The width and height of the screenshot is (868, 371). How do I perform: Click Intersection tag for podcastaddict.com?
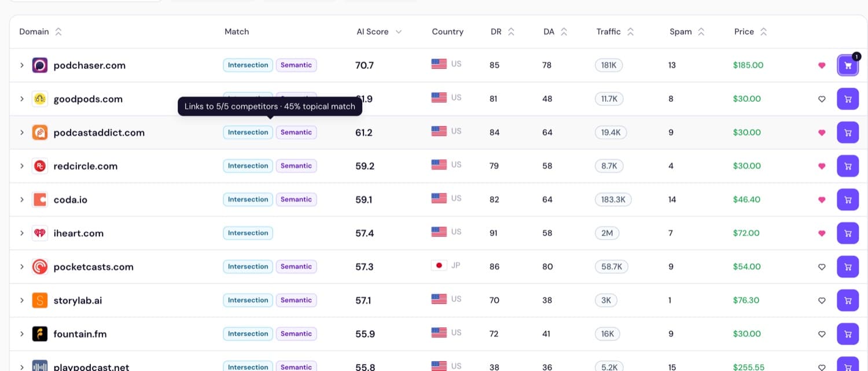click(248, 133)
